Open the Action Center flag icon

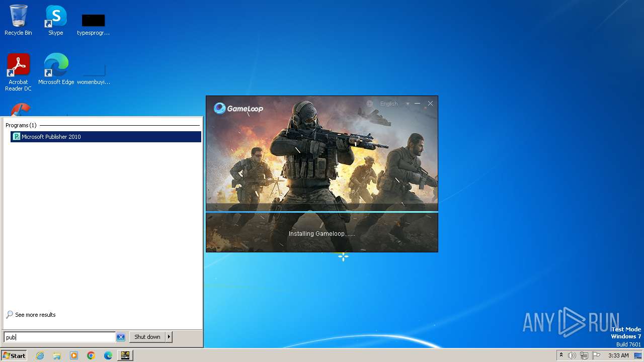pos(597,355)
